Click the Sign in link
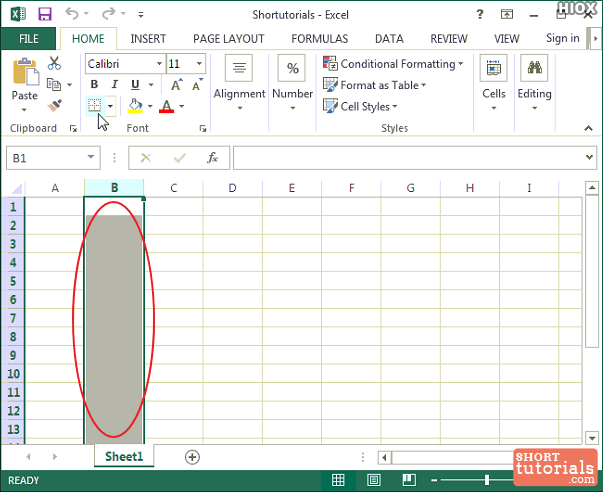Viewport: 603px width, 492px height. pyautogui.click(x=563, y=38)
